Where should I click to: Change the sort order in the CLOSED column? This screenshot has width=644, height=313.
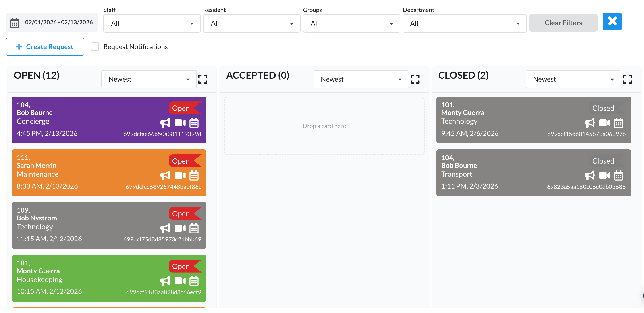click(x=573, y=79)
